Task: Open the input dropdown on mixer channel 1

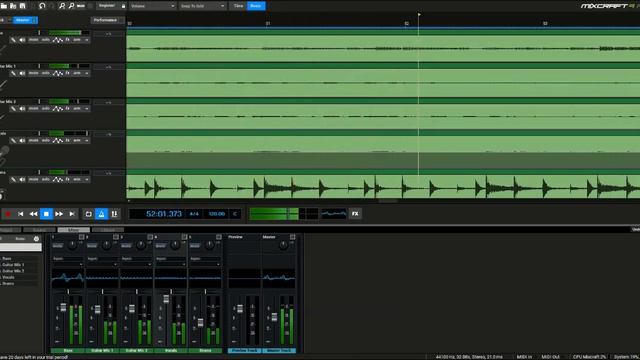Action: pyautogui.click(x=68, y=264)
